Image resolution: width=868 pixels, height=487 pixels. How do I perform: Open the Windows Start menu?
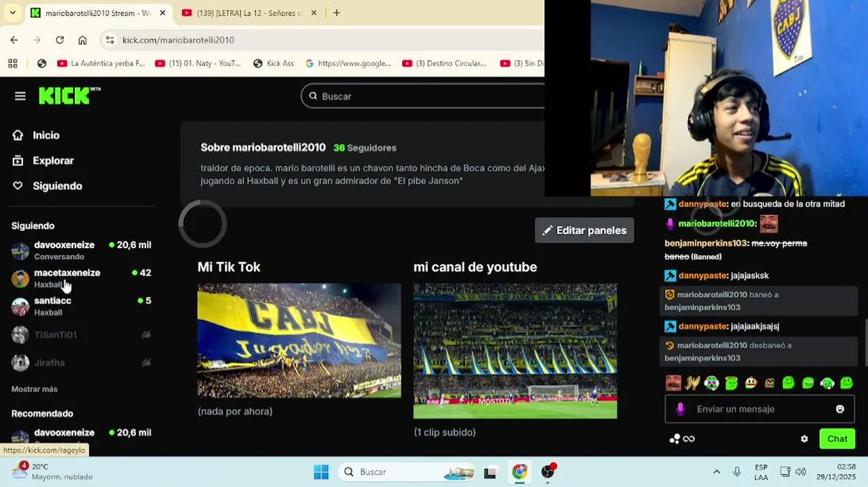click(321, 471)
